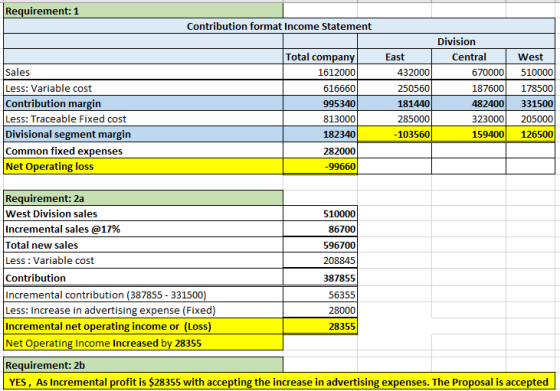The image size is (560, 391).
Task: Select contribution value 387855
Action: (320, 278)
